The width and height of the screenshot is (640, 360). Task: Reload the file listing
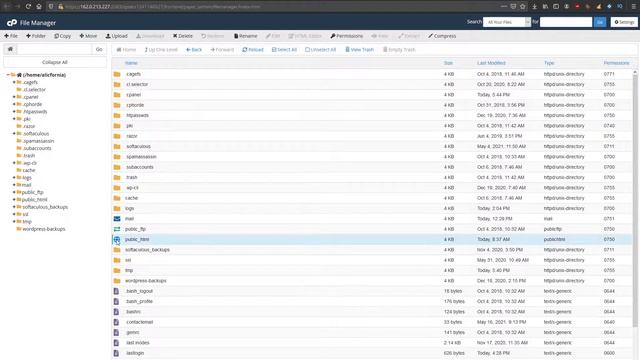click(253, 49)
